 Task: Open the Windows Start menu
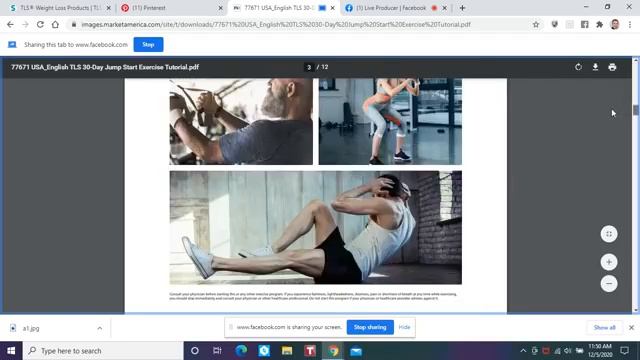[x=11, y=351]
